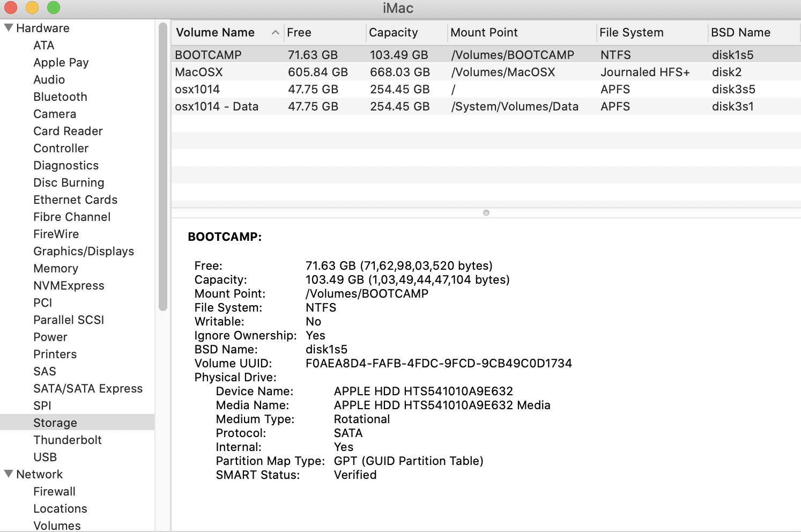This screenshot has height=532, width=801.
Task: Select ATA in the sidebar
Action: click(x=44, y=45)
